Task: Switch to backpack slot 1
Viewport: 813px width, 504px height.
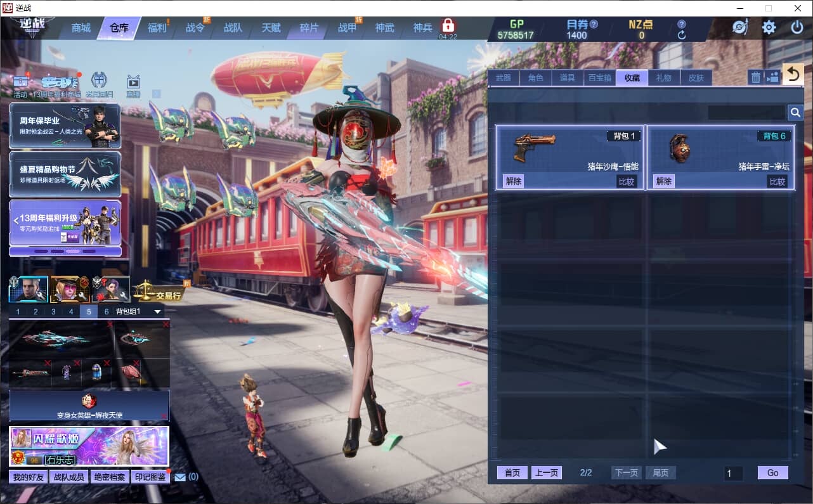Action: (x=18, y=311)
